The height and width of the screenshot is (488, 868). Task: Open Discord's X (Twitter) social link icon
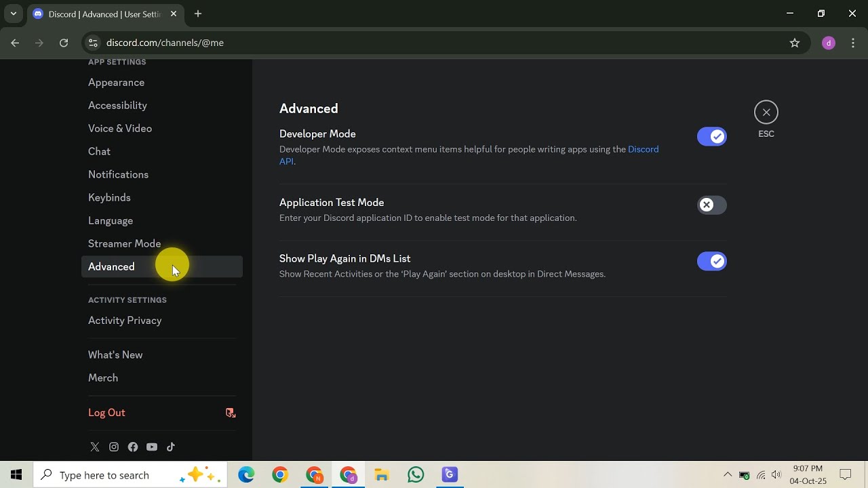95,447
